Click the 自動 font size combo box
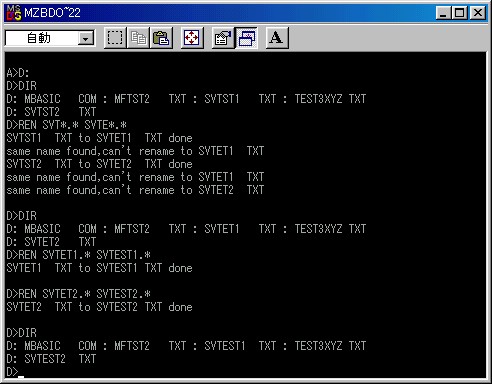The width and height of the screenshot is (492, 384). [x=50, y=38]
